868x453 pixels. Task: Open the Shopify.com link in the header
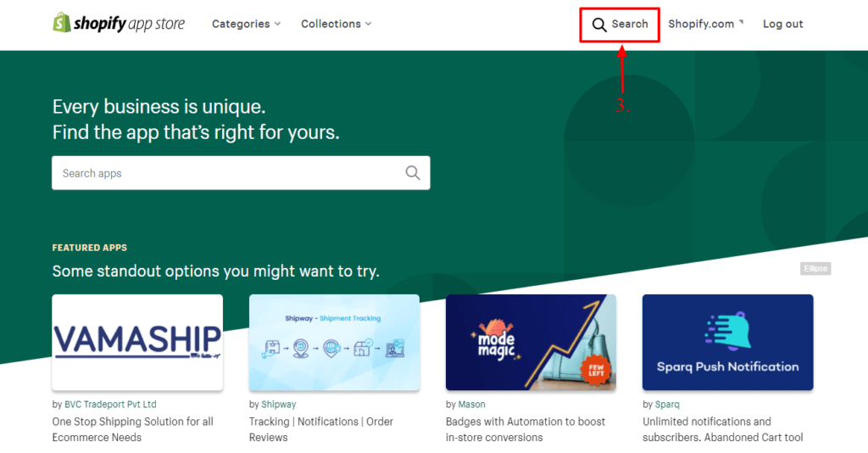click(x=701, y=24)
